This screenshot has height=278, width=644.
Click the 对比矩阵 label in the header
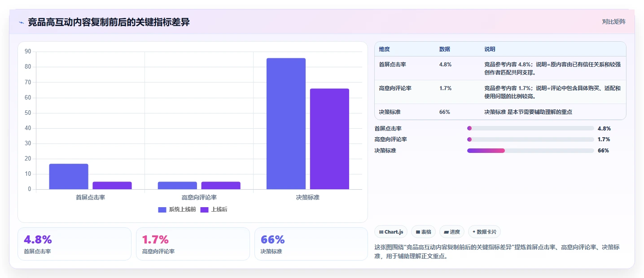point(613,22)
